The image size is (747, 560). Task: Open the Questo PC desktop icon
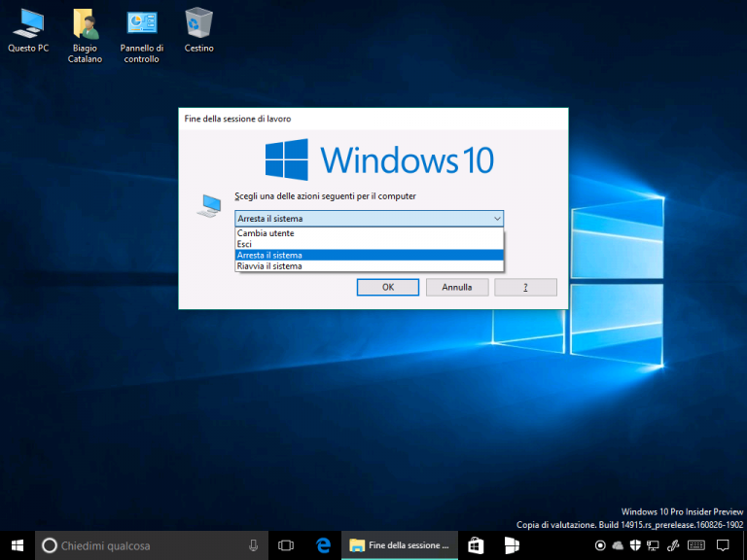coord(28,30)
